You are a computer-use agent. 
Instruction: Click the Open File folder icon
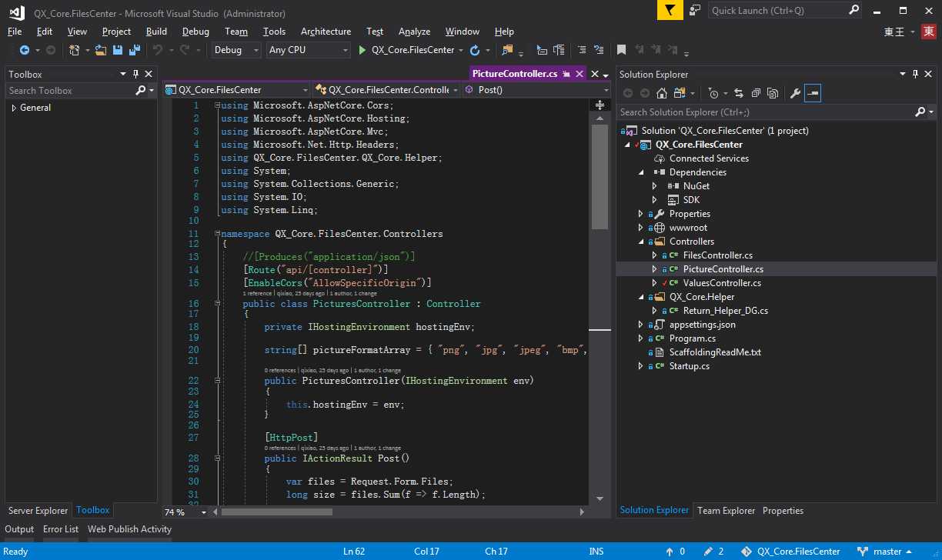tap(101, 50)
